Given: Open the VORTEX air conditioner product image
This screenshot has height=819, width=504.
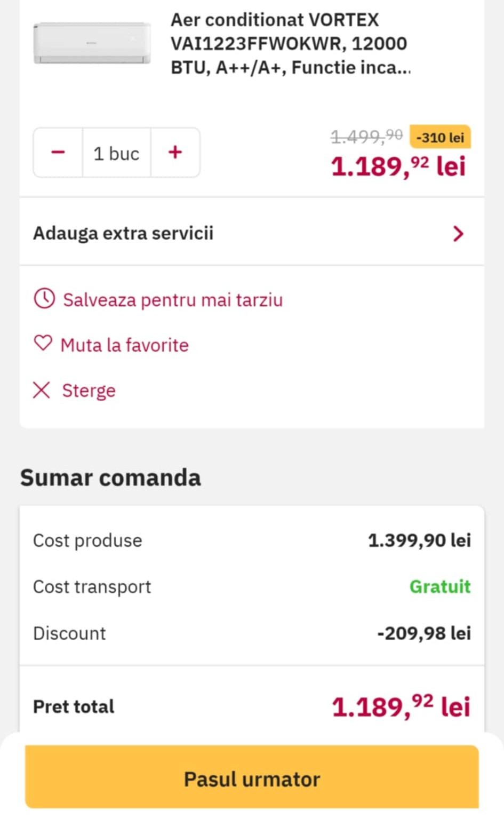Looking at the screenshot, I should (x=92, y=44).
